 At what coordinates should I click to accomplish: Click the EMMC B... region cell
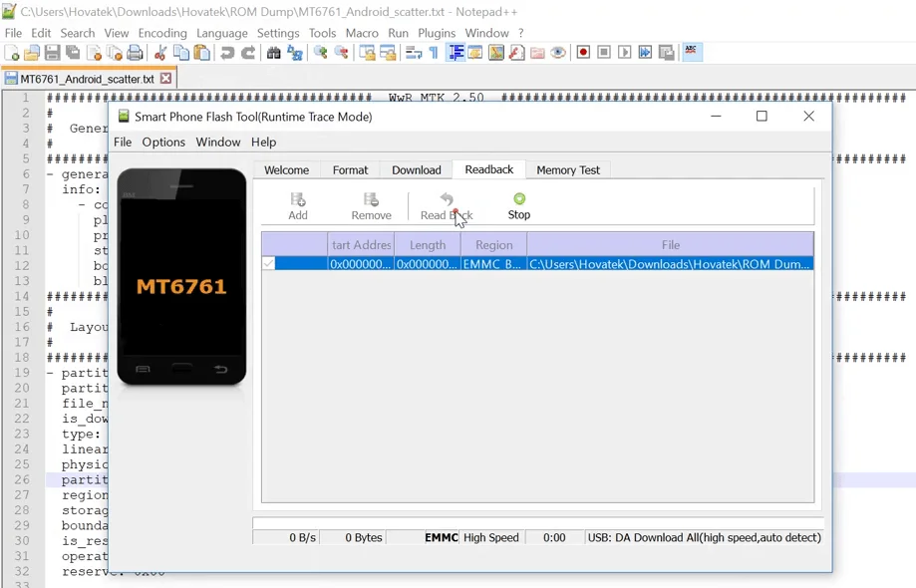click(x=493, y=264)
